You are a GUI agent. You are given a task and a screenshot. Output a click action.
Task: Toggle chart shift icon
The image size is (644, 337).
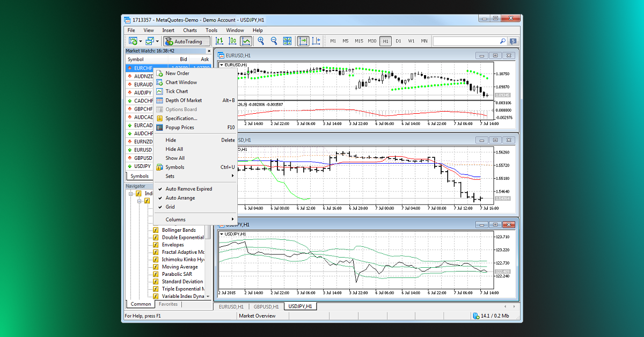coord(316,41)
